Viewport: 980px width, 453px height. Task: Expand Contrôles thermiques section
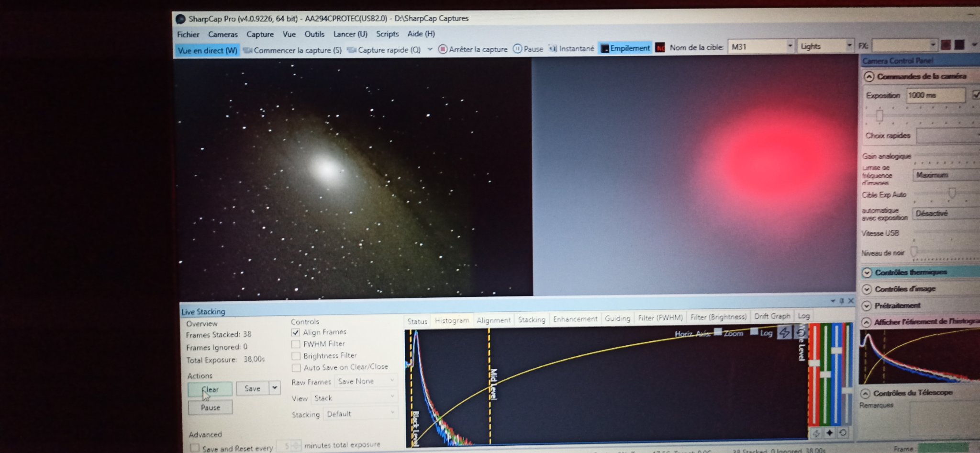(867, 272)
